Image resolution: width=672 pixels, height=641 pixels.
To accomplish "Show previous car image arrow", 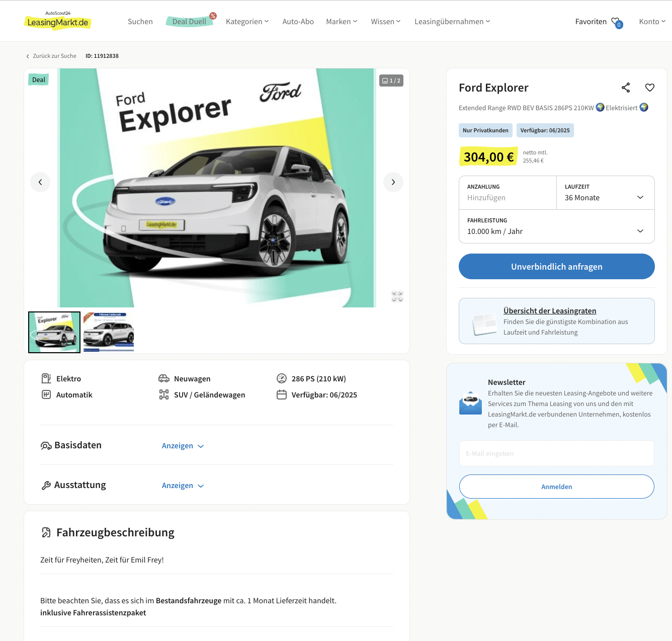I will point(40,182).
